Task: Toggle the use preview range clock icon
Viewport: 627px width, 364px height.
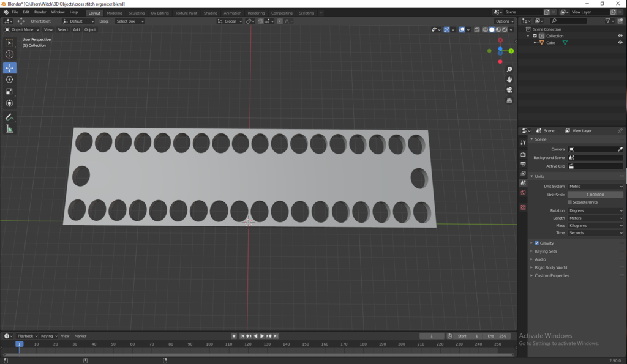Action: pyautogui.click(x=450, y=336)
